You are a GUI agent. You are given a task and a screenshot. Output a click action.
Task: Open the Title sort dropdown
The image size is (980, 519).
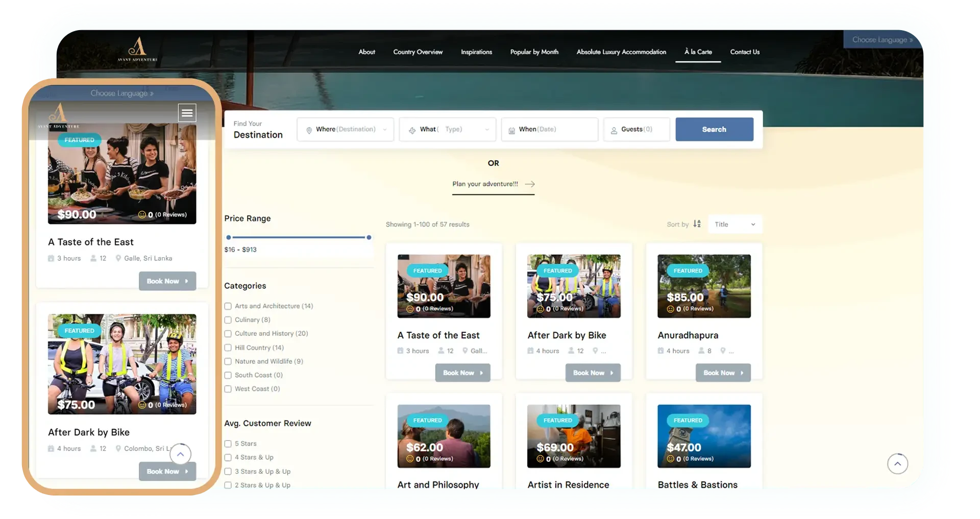735,225
